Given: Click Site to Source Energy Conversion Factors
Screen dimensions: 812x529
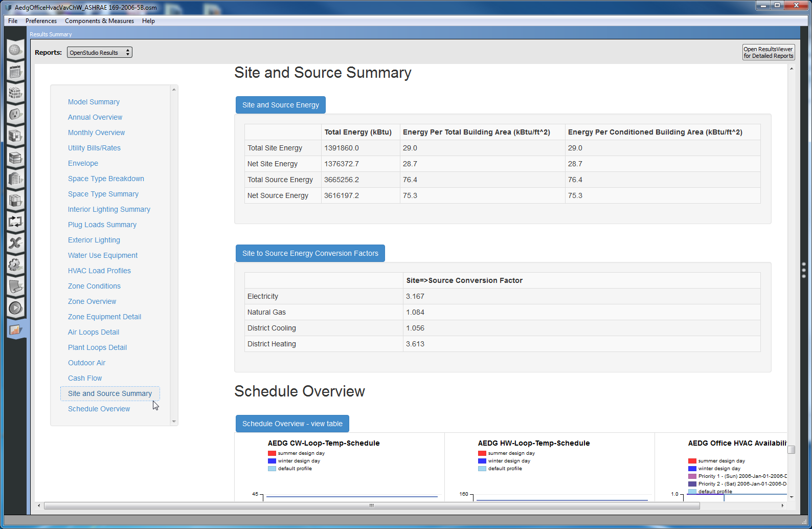Looking at the screenshot, I should click(310, 253).
